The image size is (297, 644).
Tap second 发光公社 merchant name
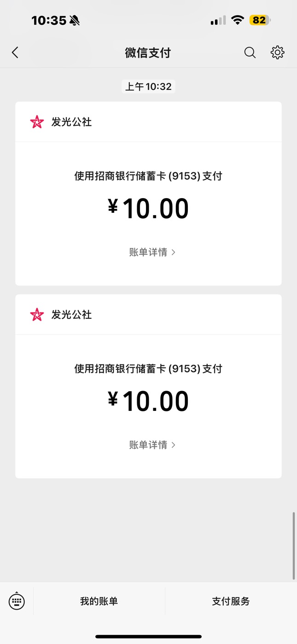click(71, 315)
